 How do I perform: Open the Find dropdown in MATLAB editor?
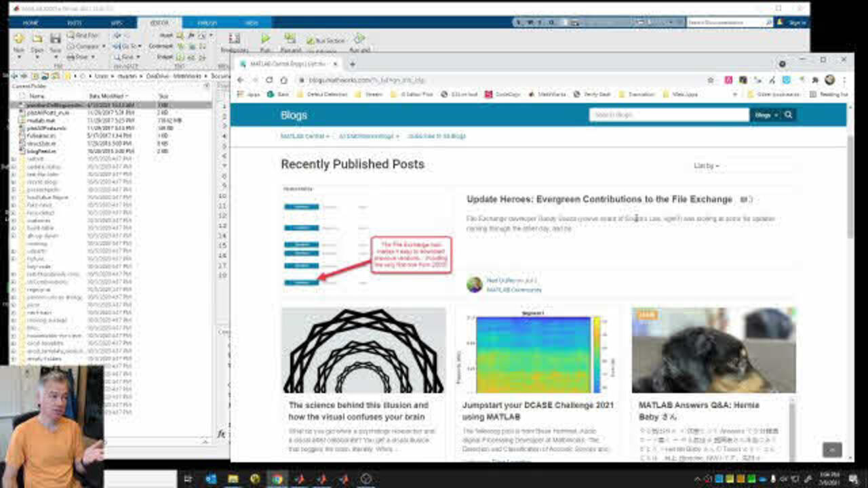[126, 57]
